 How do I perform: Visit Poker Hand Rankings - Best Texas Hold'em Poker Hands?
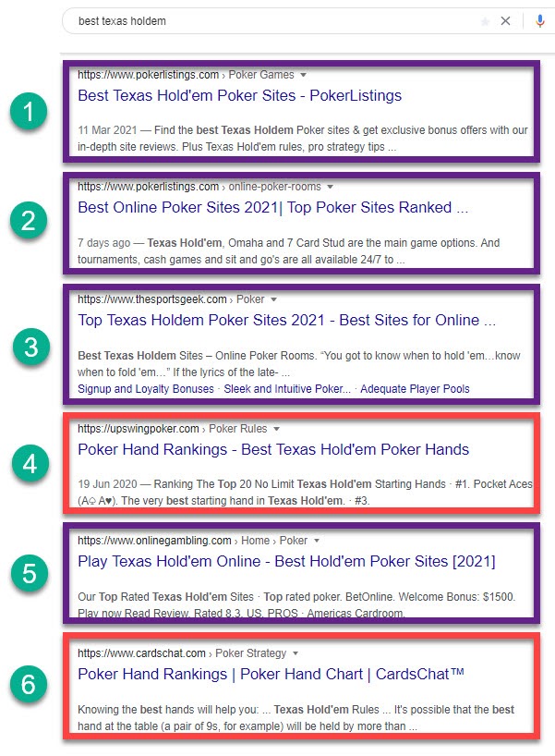(x=273, y=450)
